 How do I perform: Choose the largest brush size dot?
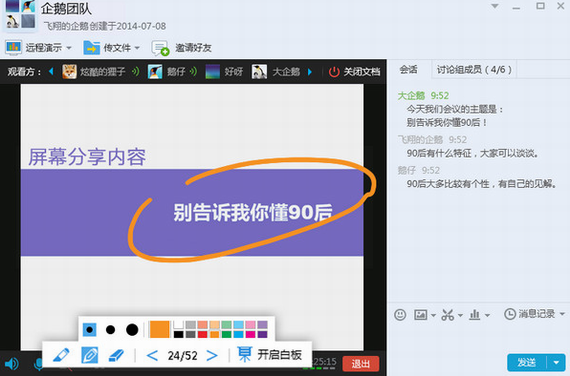click(132, 330)
